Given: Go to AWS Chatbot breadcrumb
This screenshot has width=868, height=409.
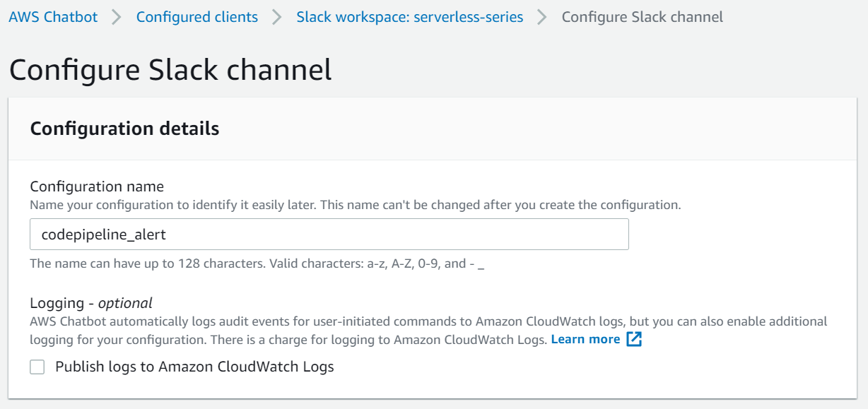Looking at the screenshot, I should 53,17.
